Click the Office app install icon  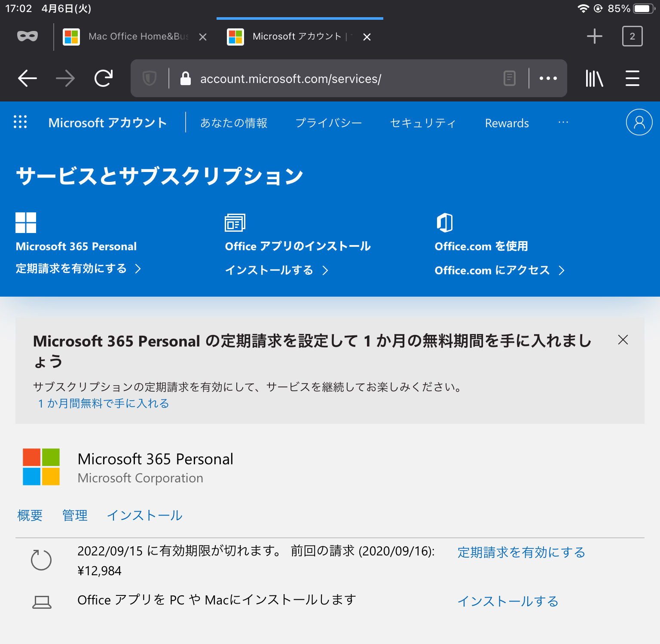(x=235, y=223)
